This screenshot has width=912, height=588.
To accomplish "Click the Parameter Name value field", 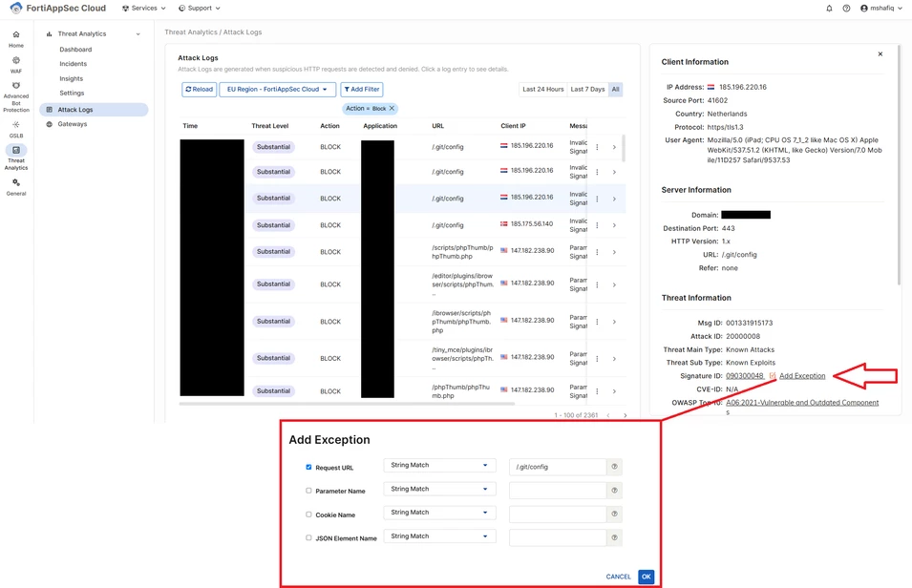I will pyautogui.click(x=558, y=491).
